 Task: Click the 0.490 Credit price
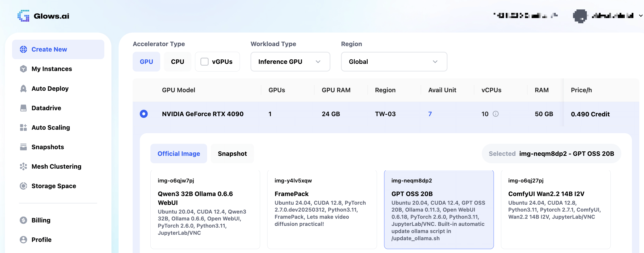point(590,114)
